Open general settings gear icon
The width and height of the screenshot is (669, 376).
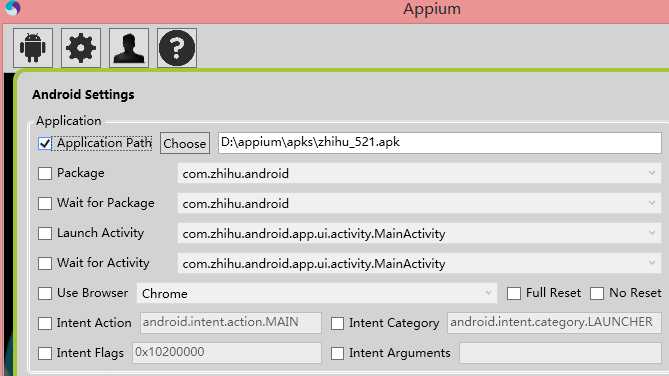[x=81, y=48]
